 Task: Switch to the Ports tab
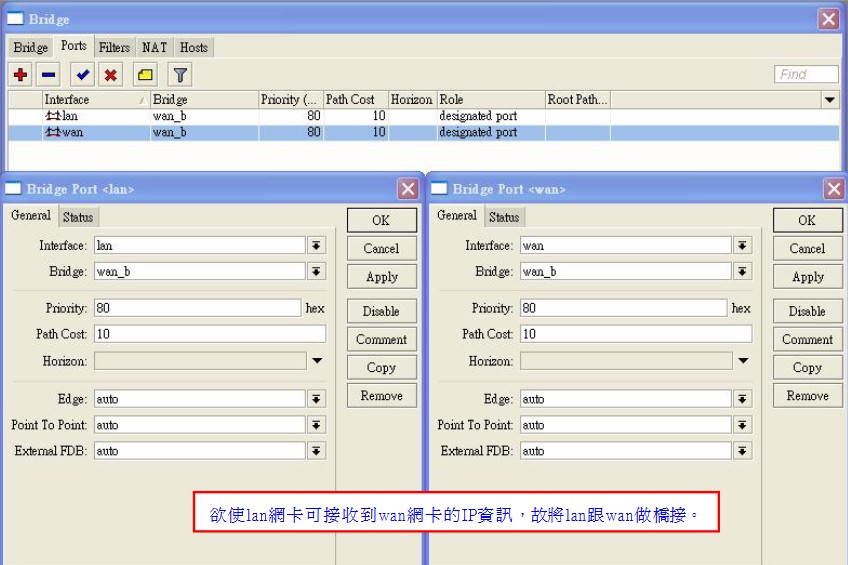tap(74, 46)
